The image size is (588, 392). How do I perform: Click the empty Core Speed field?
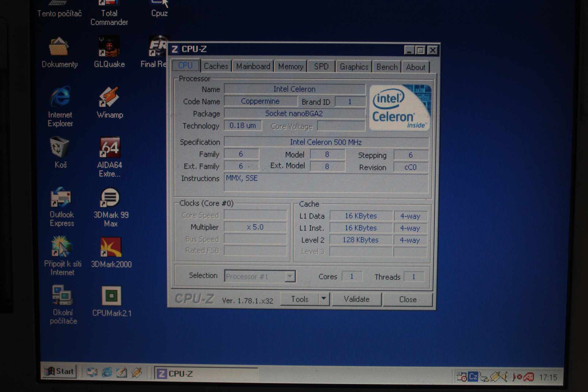click(x=255, y=215)
